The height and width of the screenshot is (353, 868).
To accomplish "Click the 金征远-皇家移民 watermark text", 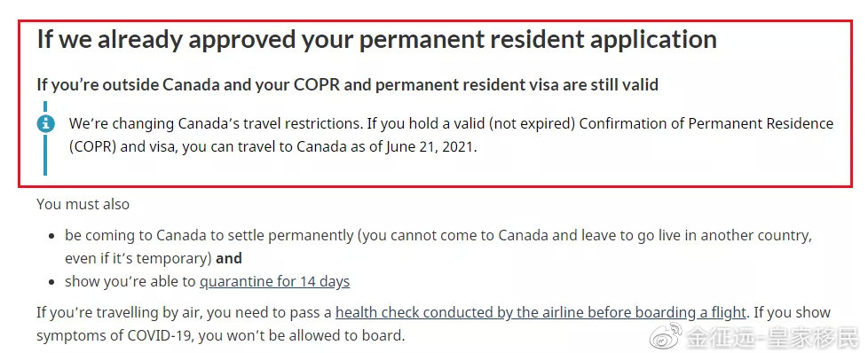I will tap(773, 337).
